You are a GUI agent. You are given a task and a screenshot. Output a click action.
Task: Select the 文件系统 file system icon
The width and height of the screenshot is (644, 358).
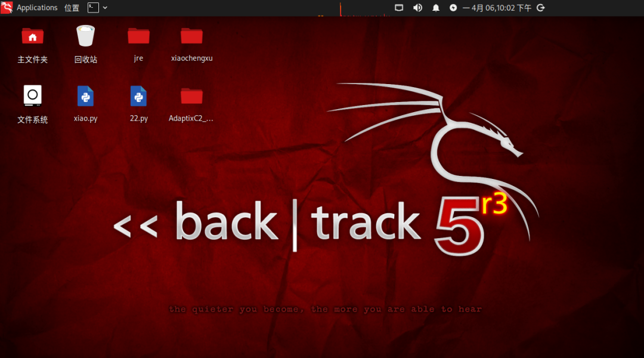32,95
